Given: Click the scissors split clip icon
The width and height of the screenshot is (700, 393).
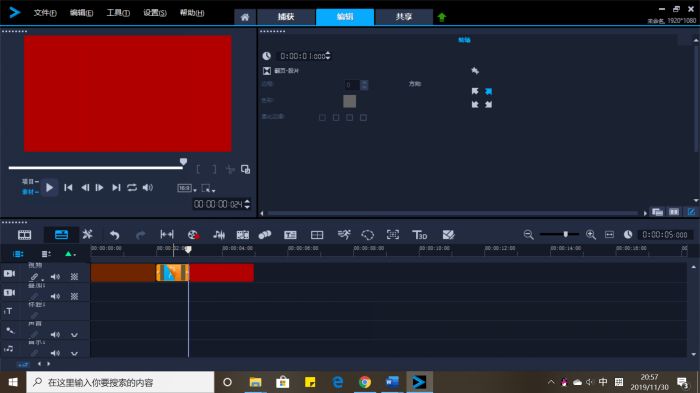Looking at the screenshot, I should pos(230,169).
